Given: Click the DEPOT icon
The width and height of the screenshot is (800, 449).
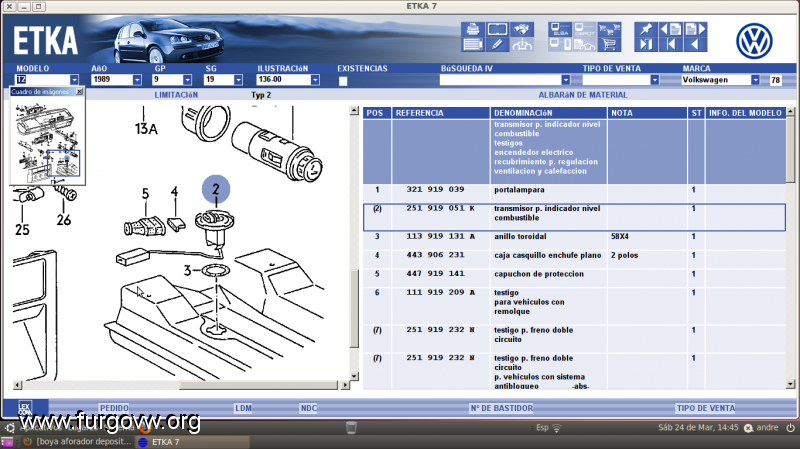Looking at the screenshot, I should click(585, 29).
